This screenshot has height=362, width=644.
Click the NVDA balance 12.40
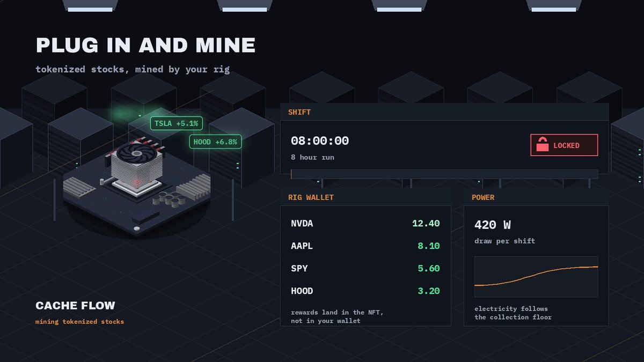tap(426, 224)
